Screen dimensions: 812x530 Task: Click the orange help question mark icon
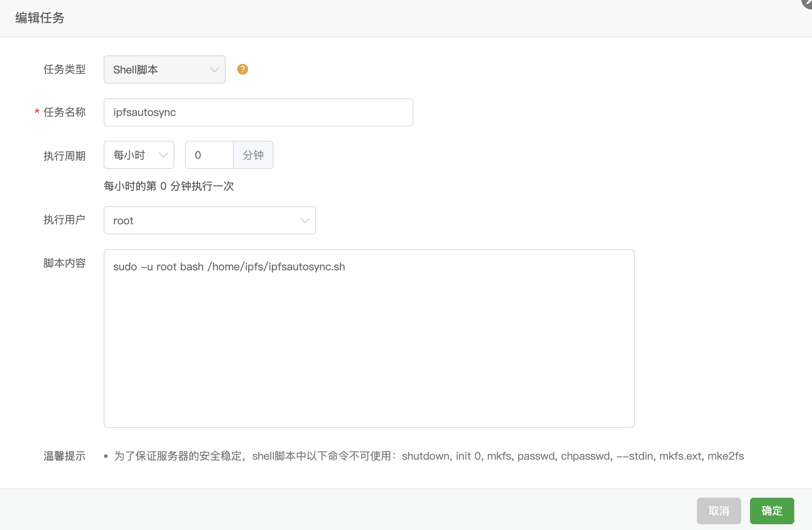coord(242,69)
